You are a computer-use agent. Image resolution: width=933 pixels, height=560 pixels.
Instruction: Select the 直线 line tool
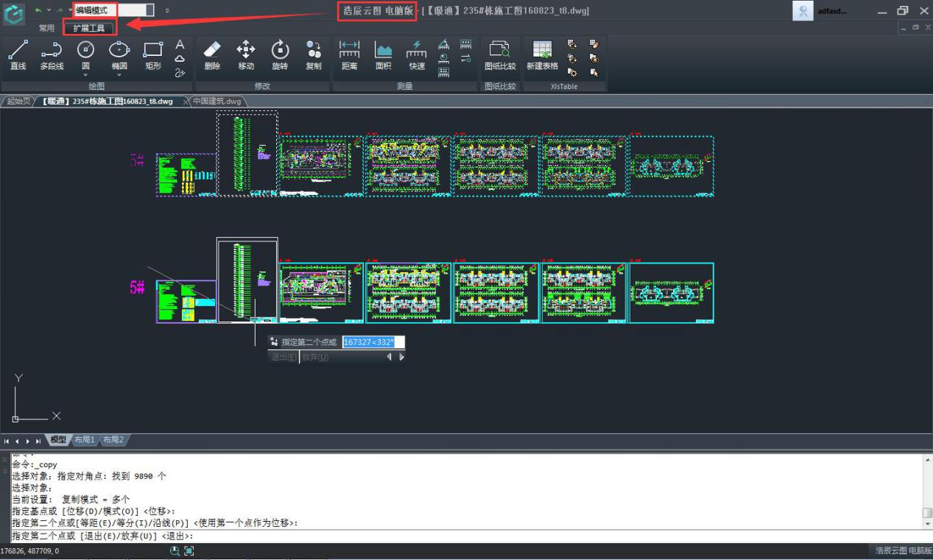(18, 56)
